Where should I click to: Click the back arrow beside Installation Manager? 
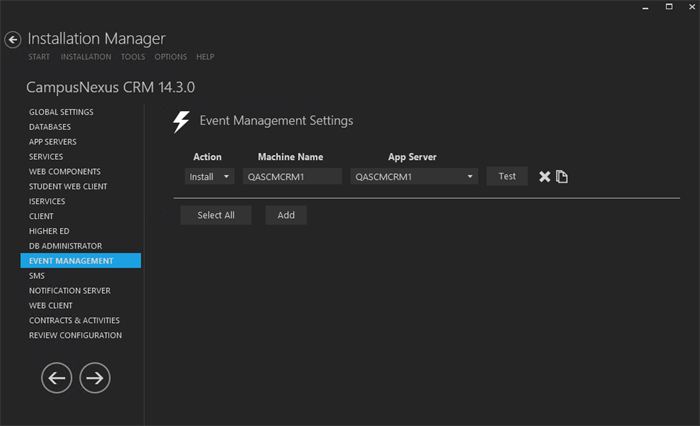pos(12,40)
